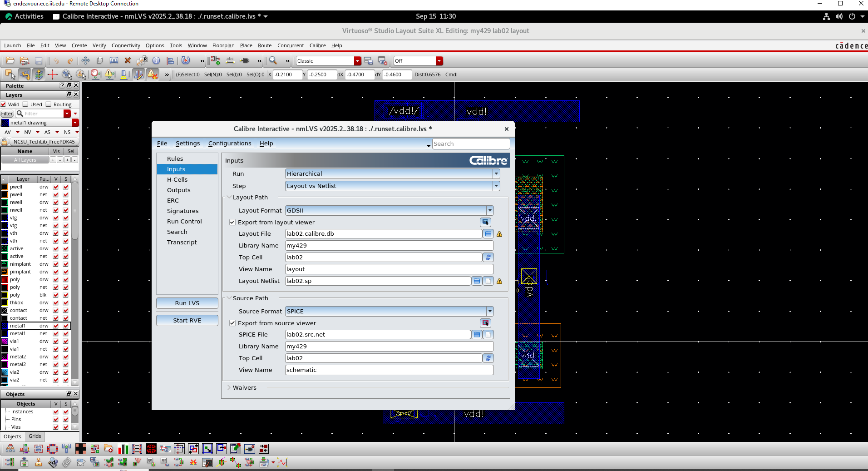Click the All Layers button in palette
The height and width of the screenshot is (471, 868).
25,160
